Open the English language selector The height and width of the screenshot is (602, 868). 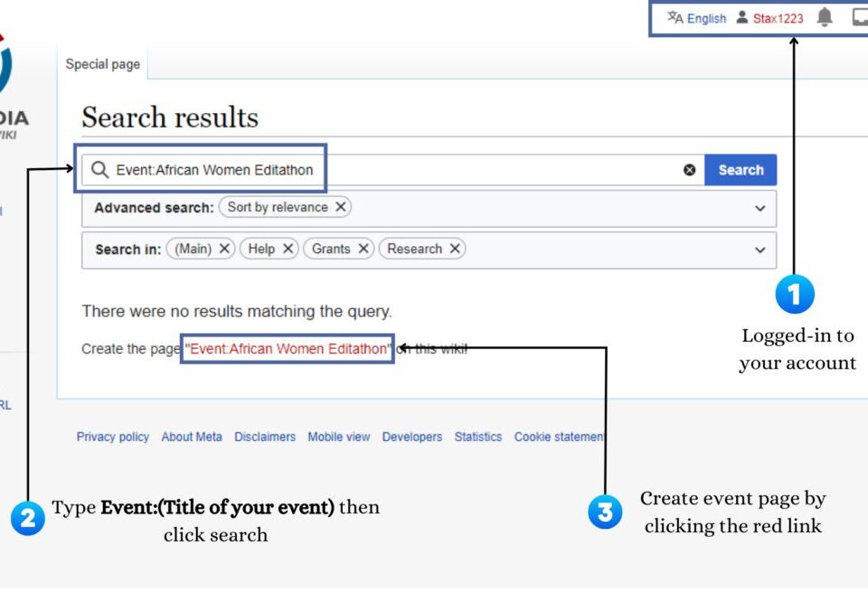coord(705,17)
